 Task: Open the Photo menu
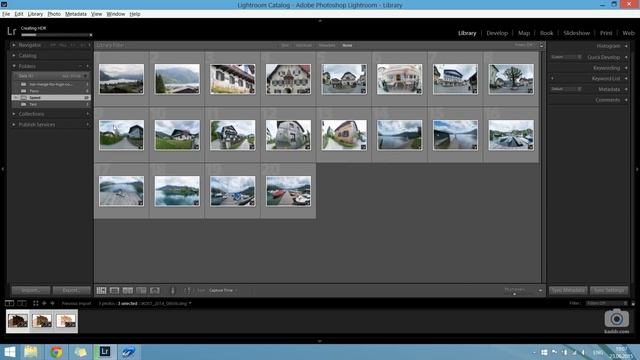54,14
